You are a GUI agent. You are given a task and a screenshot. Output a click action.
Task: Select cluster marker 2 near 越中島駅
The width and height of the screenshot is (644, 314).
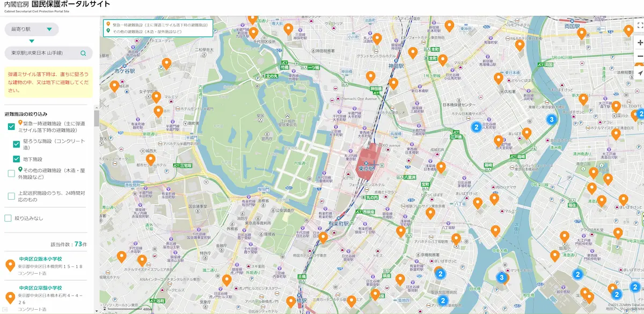(577, 274)
